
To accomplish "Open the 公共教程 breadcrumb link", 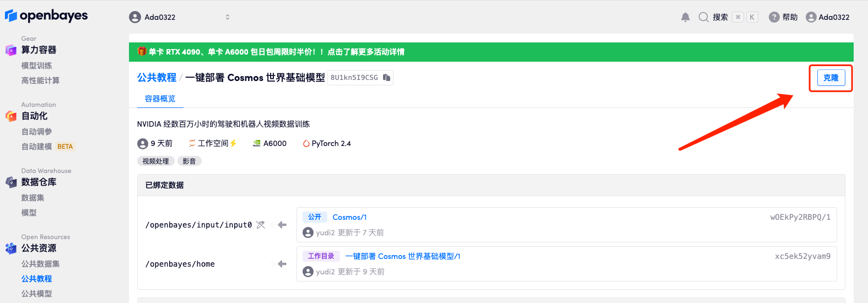I will 157,78.
